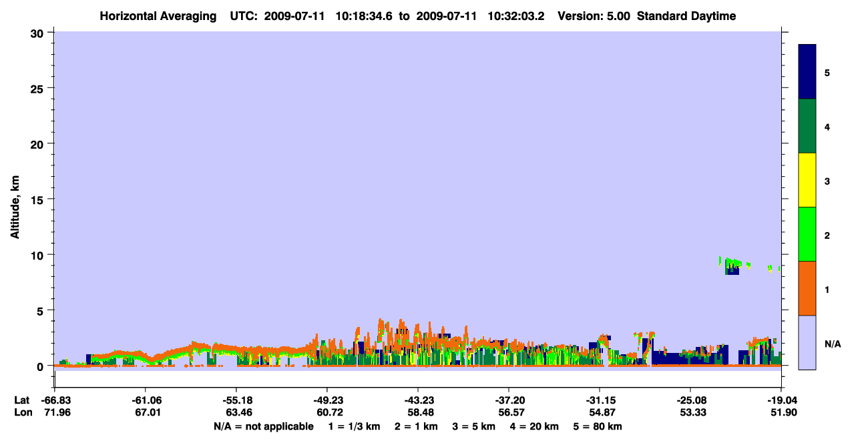The image size is (868, 445).
Task: Click latitude value -55.18
Action: point(236,400)
